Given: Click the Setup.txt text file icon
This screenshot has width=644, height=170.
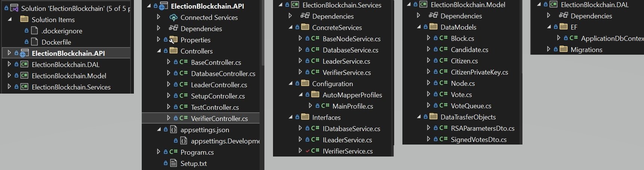Looking at the screenshot, I should coord(173,163).
